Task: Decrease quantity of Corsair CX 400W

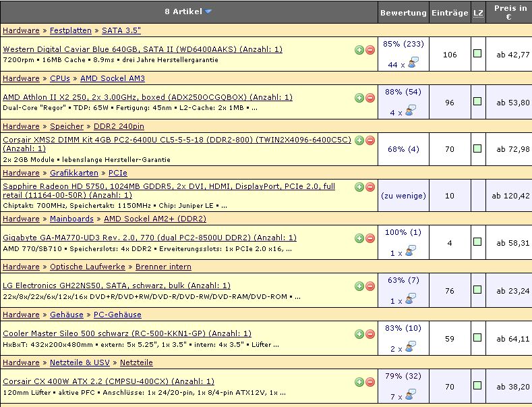Action: [370, 382]
